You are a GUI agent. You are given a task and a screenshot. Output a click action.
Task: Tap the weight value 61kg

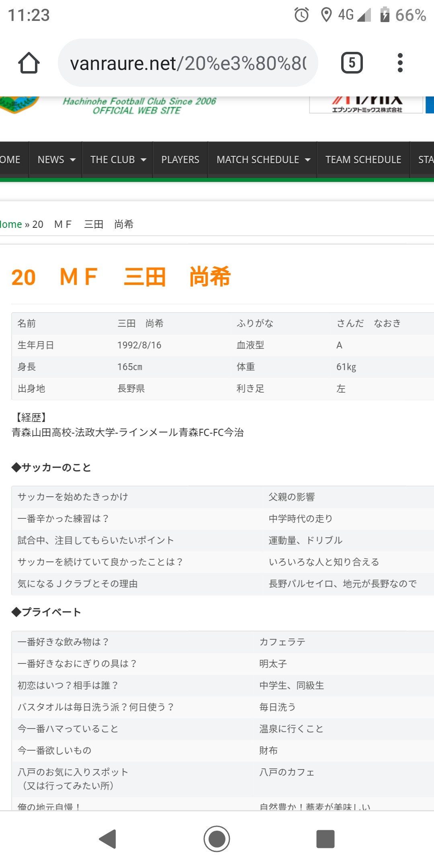346,367
